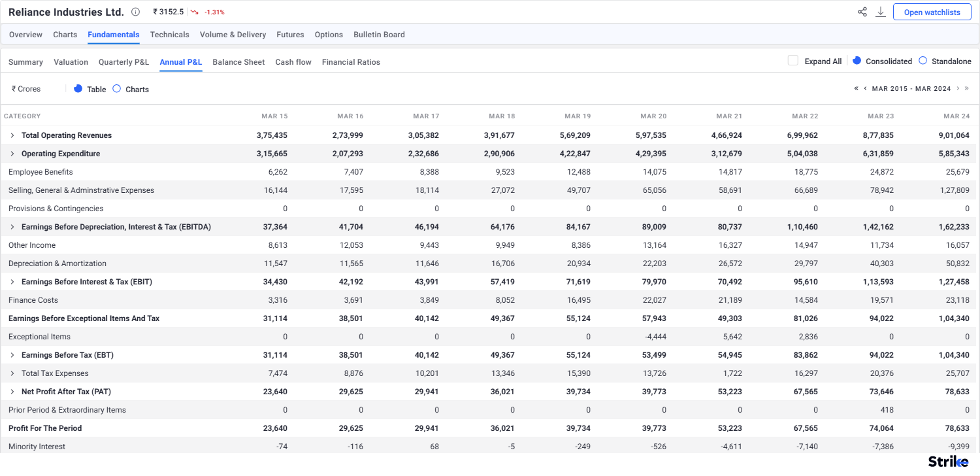
Task: Open the Options tab
Action: point(329,35)
